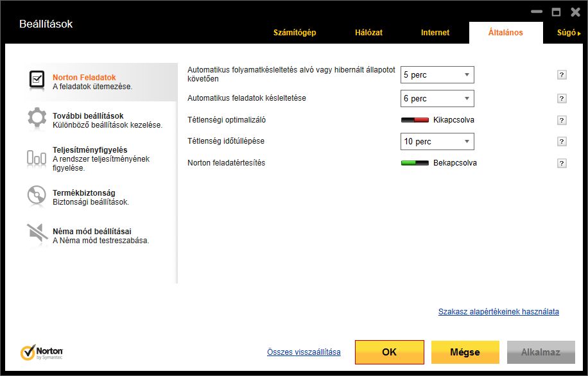This screenshot has height=376, width=588.
Task: Switch to the Internet tab
Action: [x=435, y=33]
